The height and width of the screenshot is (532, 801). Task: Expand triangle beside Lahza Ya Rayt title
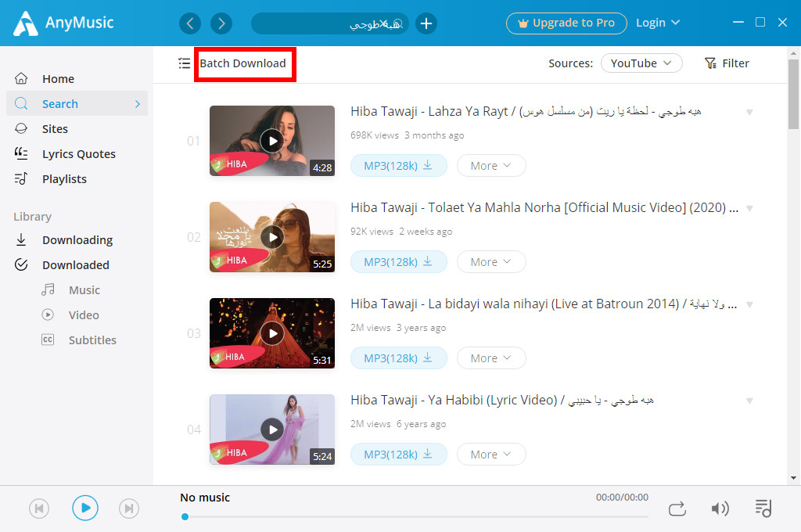(749, 112)
